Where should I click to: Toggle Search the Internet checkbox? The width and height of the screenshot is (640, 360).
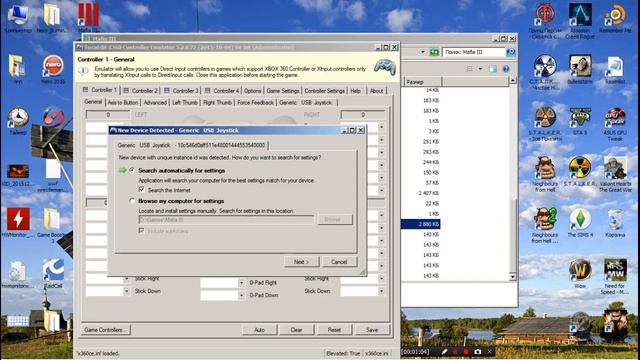coord(142,190)
